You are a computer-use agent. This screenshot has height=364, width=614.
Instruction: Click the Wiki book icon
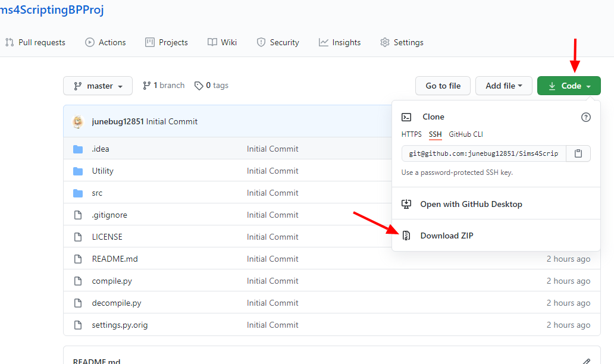(x=211, y=42)
